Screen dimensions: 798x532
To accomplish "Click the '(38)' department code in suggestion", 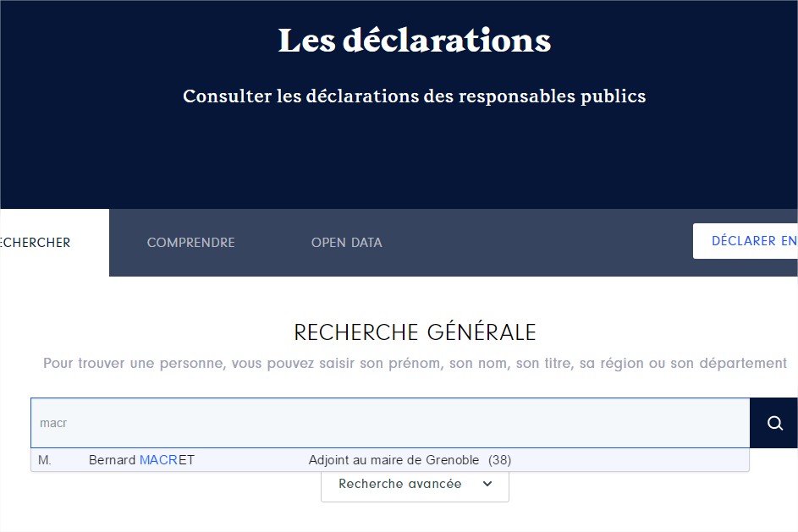I will (500, 460).
